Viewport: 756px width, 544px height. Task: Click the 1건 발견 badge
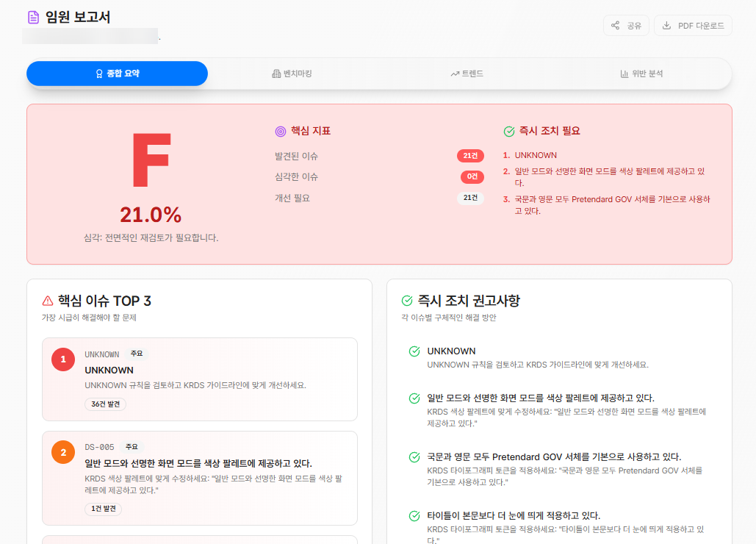coord(103,509)
